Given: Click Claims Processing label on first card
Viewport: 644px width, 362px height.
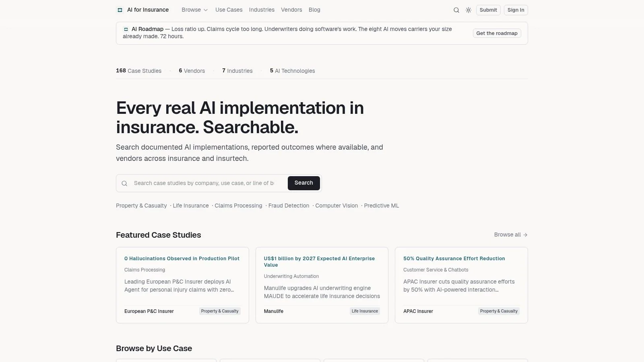Looking at the screenshot, I should [x=145, y=270].
